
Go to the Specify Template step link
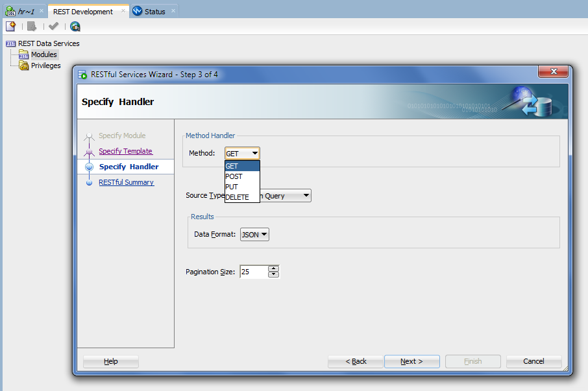pyautogui.click(x=125, y=151)
